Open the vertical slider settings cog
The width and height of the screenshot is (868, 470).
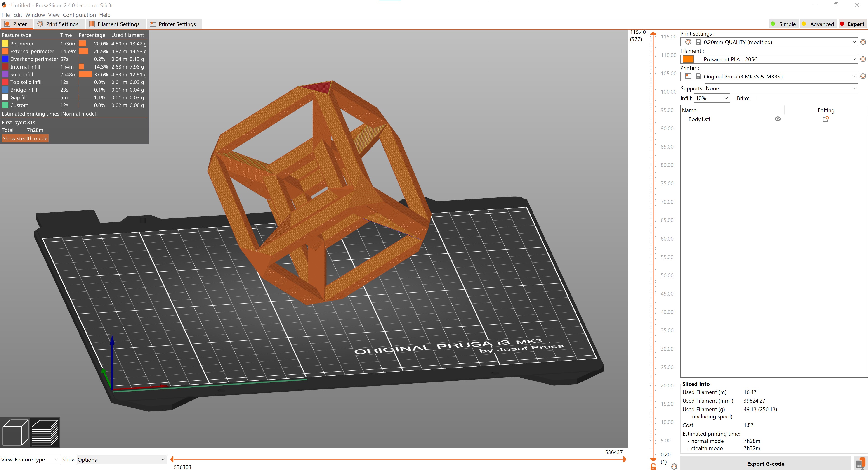(674, 466)
